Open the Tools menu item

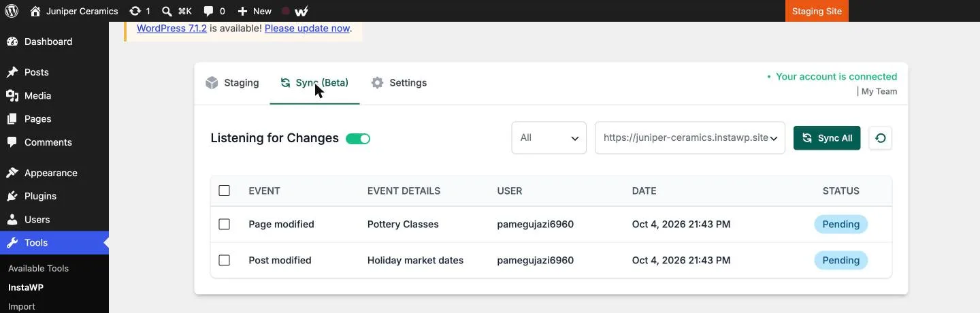click(x=54, y=243)
